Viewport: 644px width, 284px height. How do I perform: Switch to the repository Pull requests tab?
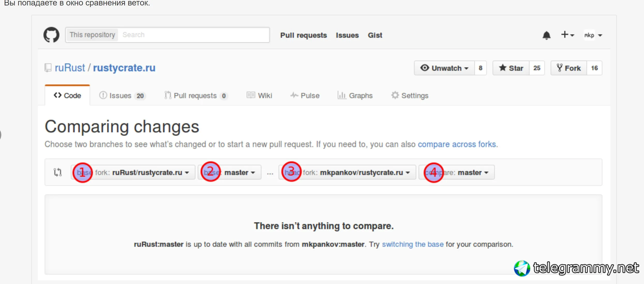tap(196, 96)
